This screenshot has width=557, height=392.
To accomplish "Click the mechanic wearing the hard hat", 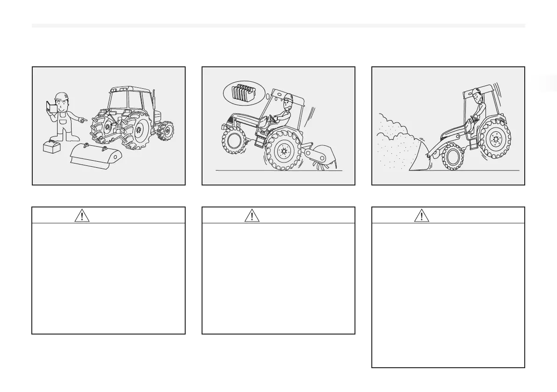I will pos(65,117).
